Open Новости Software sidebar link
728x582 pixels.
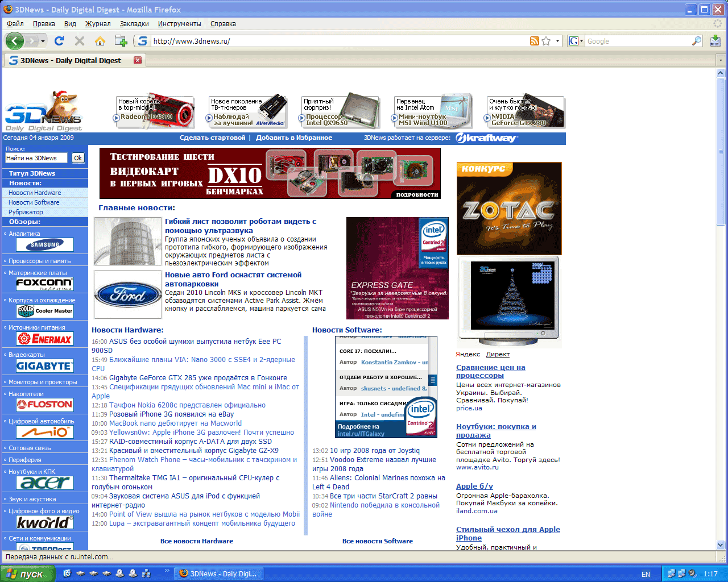(x=34, y=202)
